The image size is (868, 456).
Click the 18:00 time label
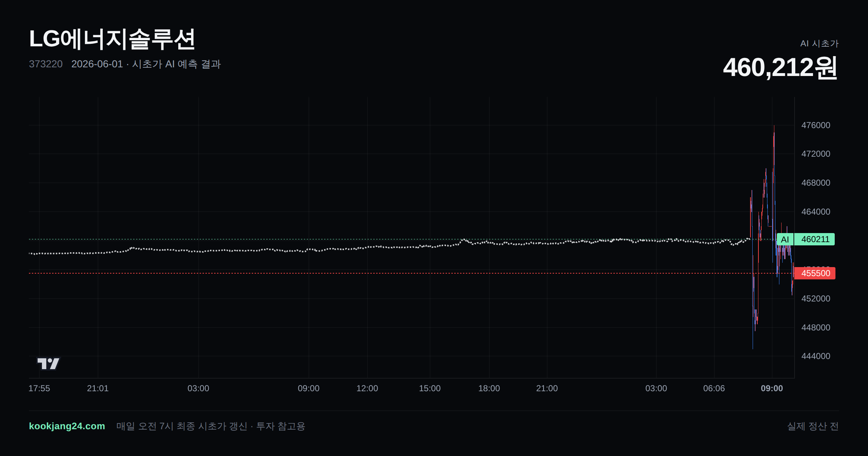pyautogui.click(x=489, y=388)
